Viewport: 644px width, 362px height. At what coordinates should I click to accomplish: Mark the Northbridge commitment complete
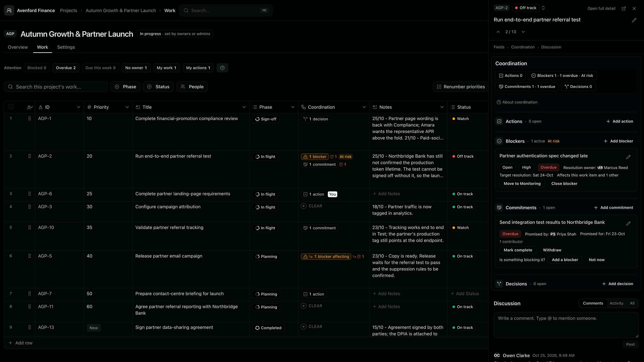coord(518,250)
